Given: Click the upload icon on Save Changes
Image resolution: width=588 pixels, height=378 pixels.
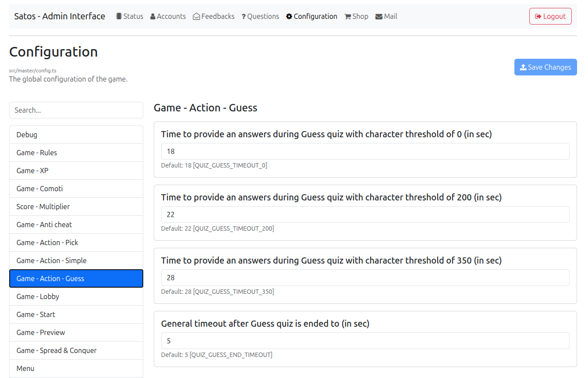Looking at the screenshot, I should [x=523, y=67].
